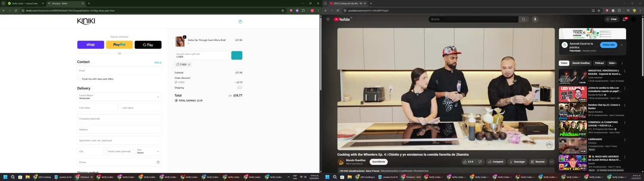Focus the Email field

(x=119, y=70)
